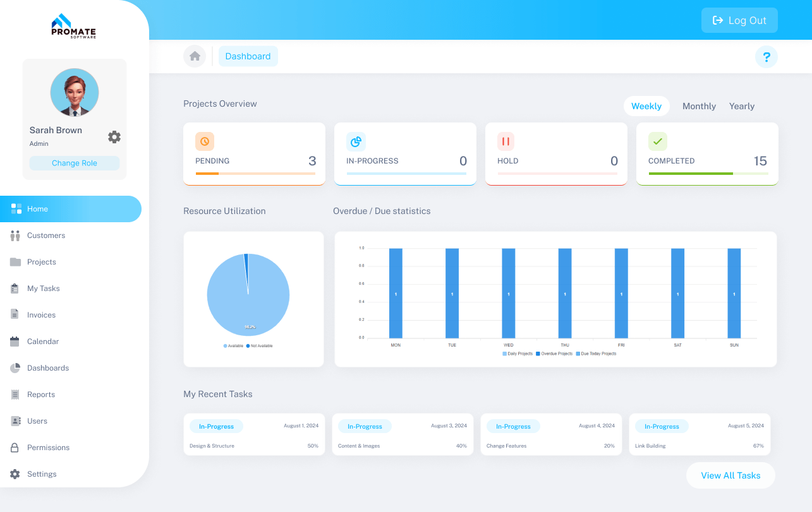Go to Dashboards using the sidebar icon

pos(15,367)
